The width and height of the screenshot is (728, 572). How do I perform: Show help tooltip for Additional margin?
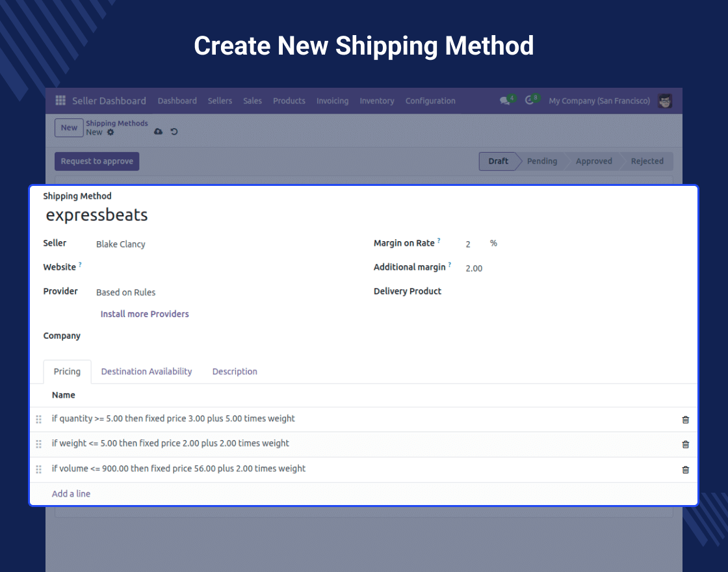[449, 265]
